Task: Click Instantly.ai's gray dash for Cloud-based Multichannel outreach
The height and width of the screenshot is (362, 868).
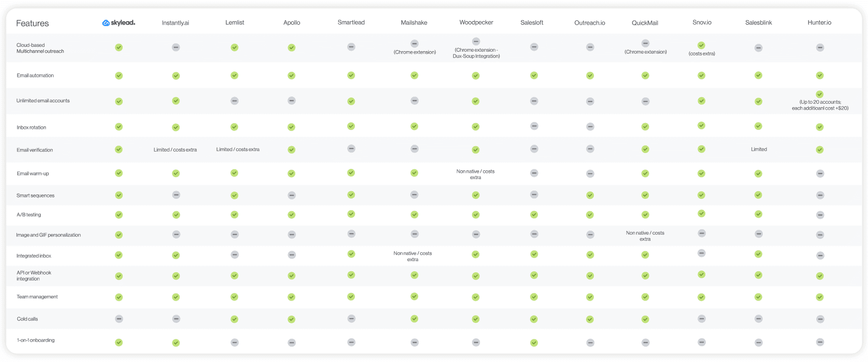Action: 176,47
